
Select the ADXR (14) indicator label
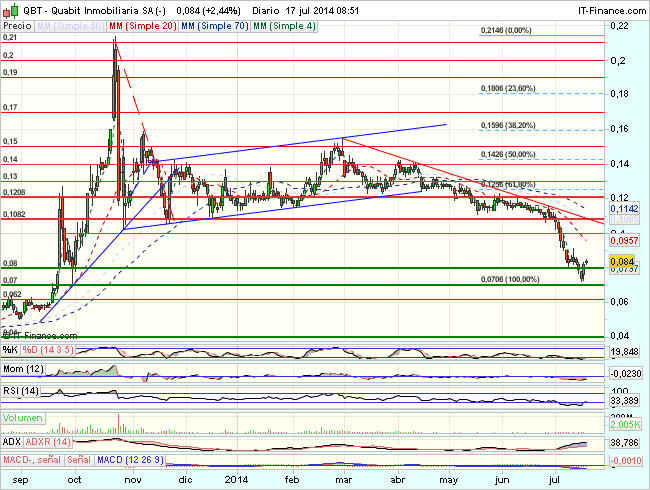tap(49, 441)
